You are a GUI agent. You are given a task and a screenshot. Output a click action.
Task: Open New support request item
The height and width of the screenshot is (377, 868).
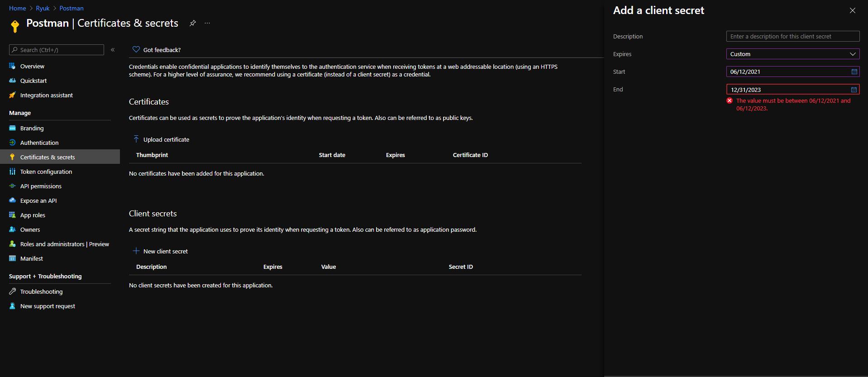48,306
